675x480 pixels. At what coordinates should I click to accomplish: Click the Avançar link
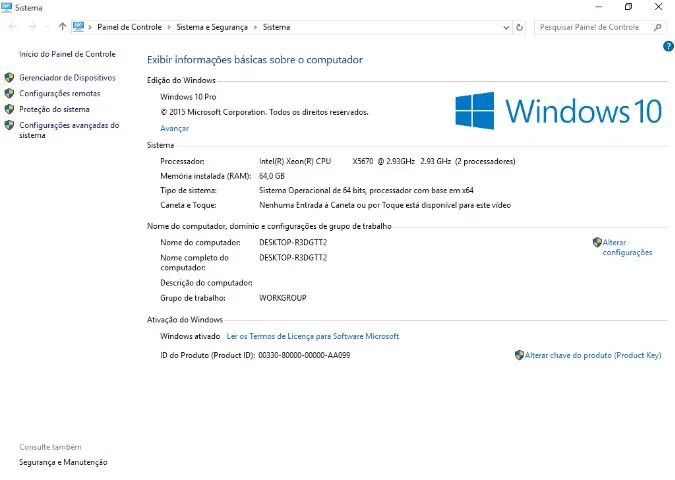174,128
